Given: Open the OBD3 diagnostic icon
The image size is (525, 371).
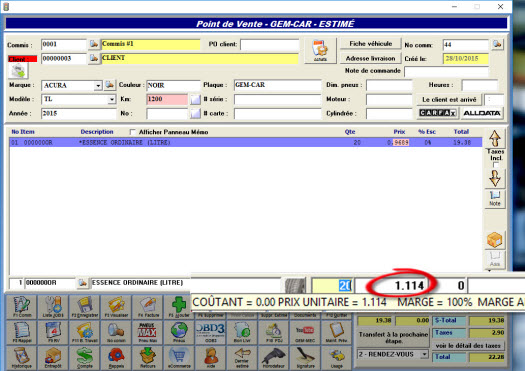Looking at the screenshot, I should pyautogui.click(x=211, y=332).
